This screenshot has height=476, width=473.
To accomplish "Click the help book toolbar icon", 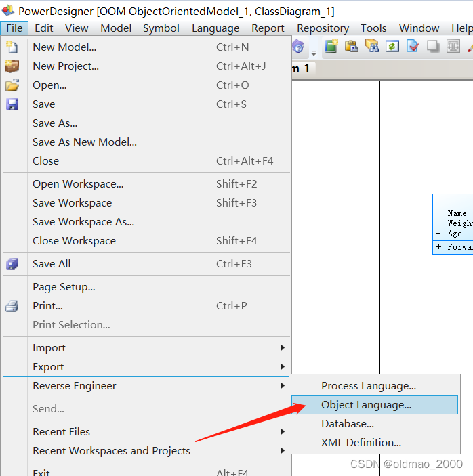I will (x=298, y=47).
